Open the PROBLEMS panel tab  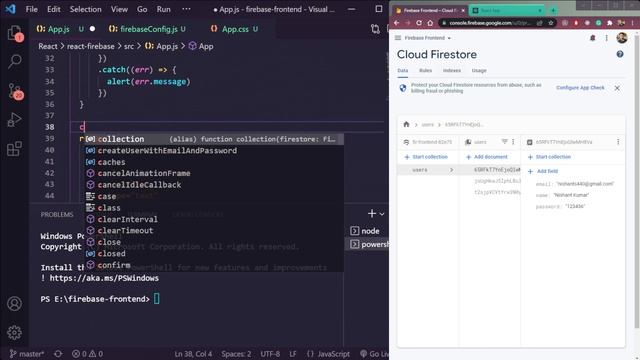click(x=57, y=214)
